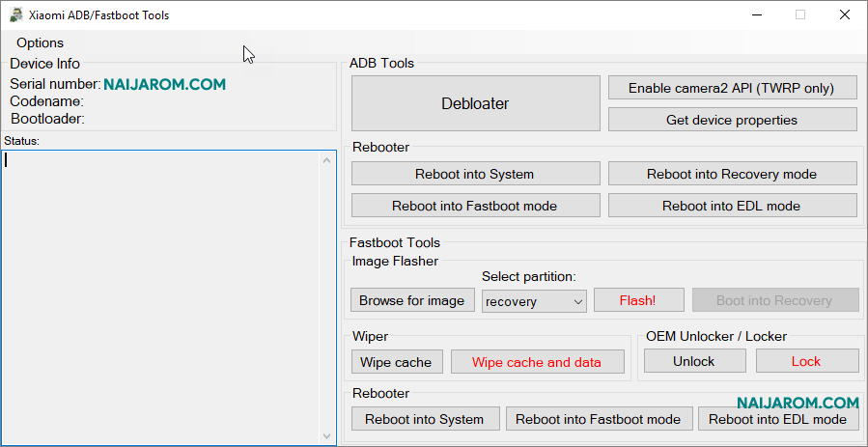The height and width of the screenshot is (447, 868).
Task: Click the Status box scroll up arrow
Action: click(326, 160)
